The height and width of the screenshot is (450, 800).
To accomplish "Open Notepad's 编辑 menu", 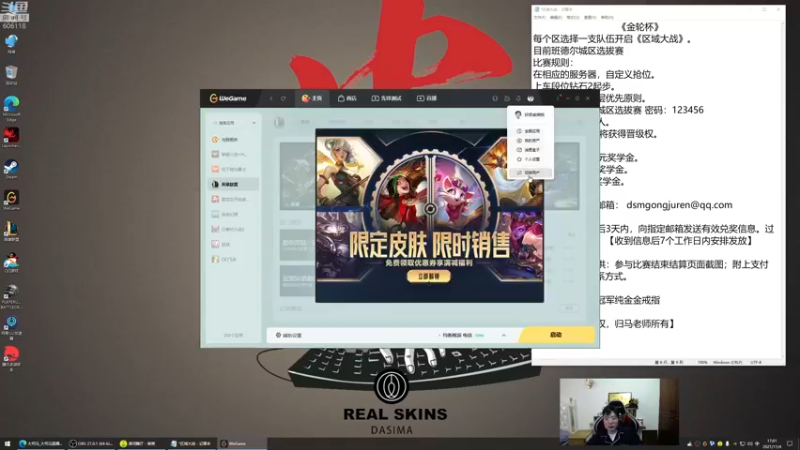I will pyautogui.click(x=556, y=17).
